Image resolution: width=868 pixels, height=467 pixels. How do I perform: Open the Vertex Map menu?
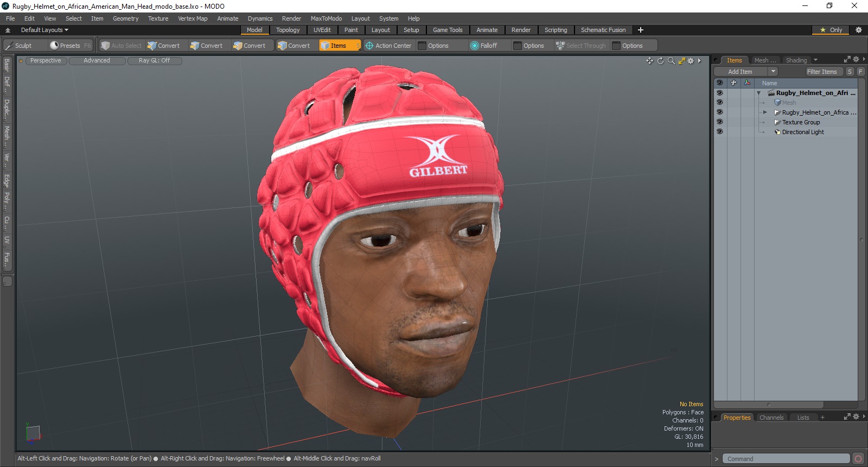(193, 18)
